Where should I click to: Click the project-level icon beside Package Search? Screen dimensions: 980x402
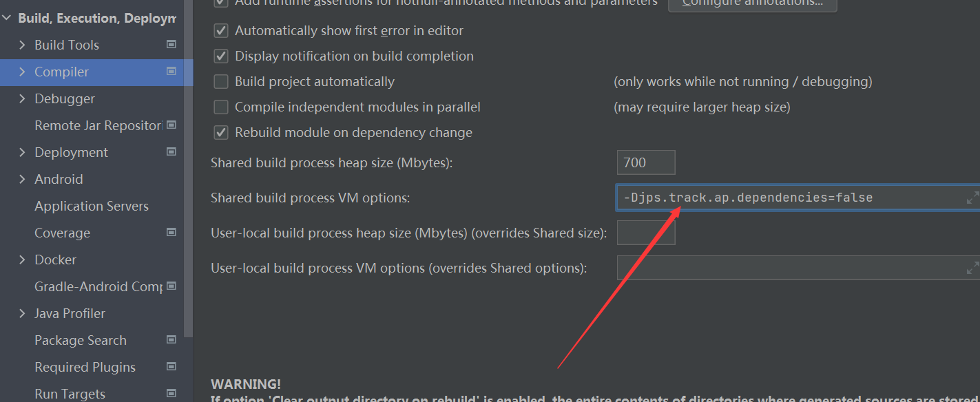tap(170, 339)
